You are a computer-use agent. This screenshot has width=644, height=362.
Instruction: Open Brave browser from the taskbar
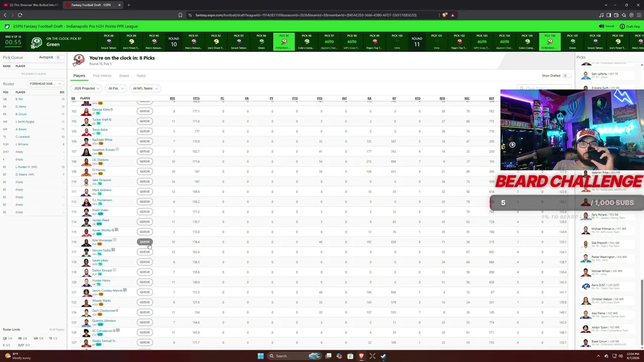361,356
